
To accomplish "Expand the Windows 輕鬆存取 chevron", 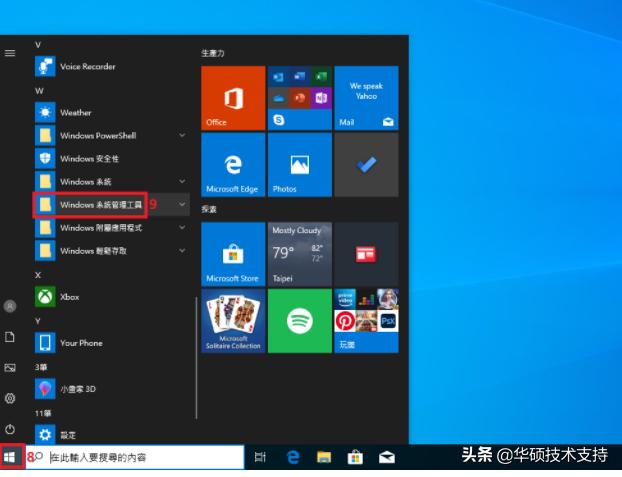I will [182, 250].
